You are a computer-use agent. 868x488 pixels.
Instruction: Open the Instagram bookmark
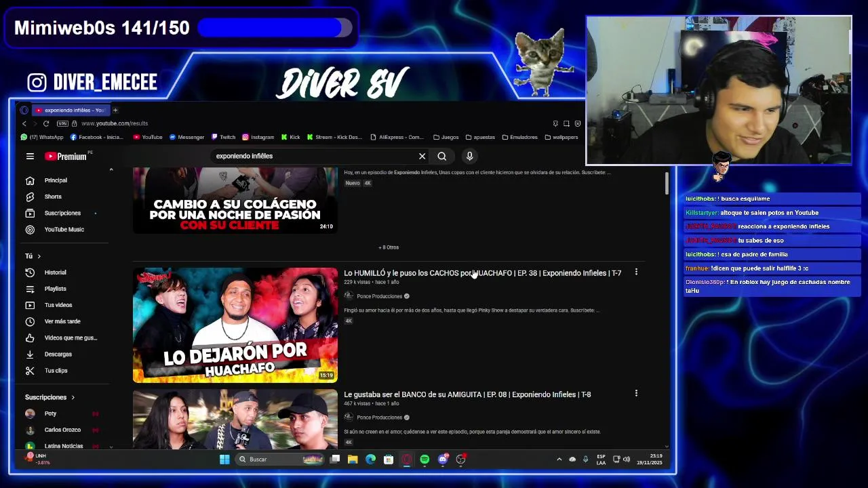258,137
